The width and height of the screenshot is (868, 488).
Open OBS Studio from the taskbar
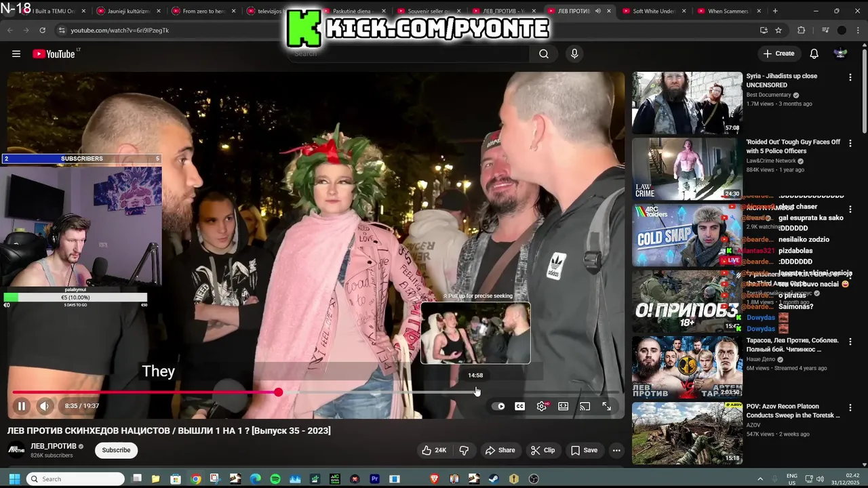[534, 479]
